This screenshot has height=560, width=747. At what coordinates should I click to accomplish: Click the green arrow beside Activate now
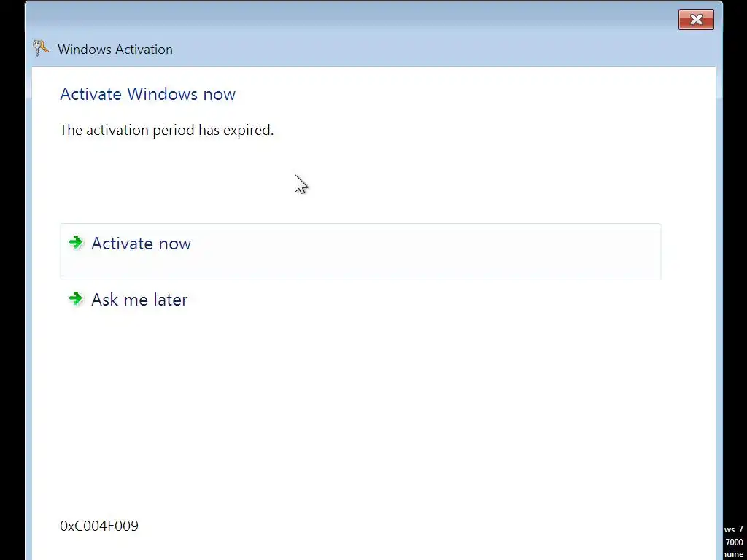[76, 242]
